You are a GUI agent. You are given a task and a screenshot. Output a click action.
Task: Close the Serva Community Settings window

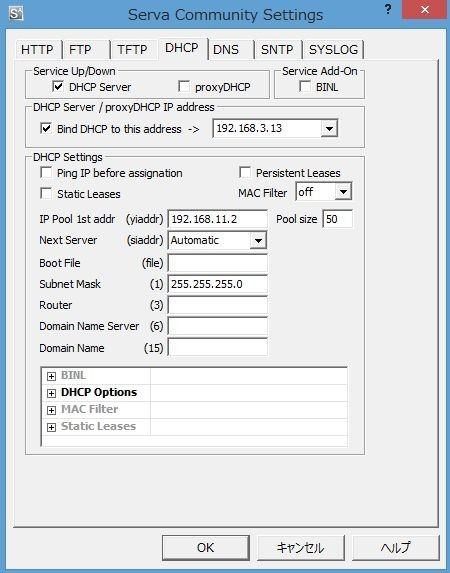(424, 10)
